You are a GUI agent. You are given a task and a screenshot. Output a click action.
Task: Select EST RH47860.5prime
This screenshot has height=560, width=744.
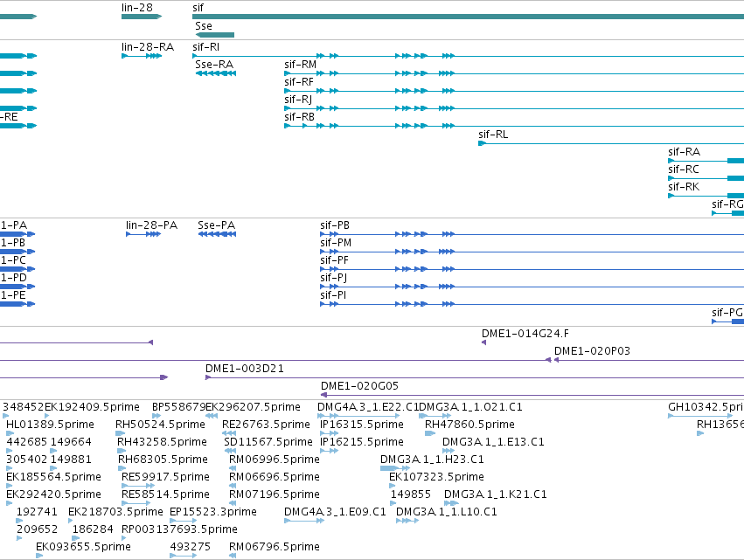click(430, 433)
